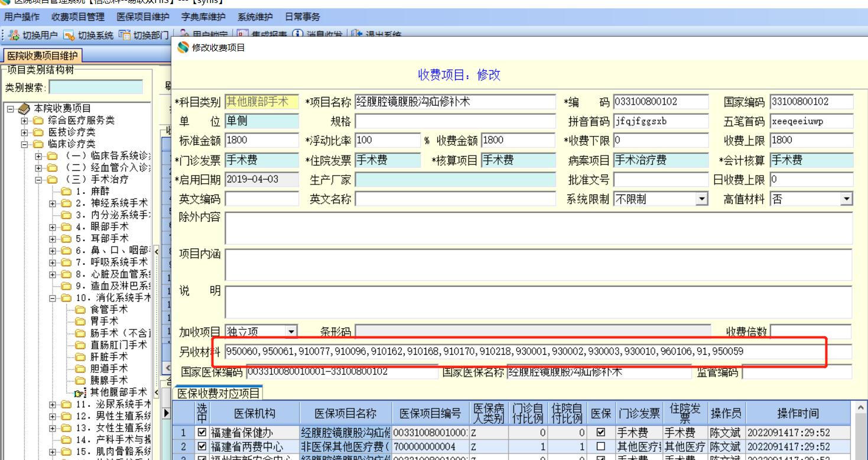
Task: Open the 收费项目管理 menu
Action: coord(77,18)
